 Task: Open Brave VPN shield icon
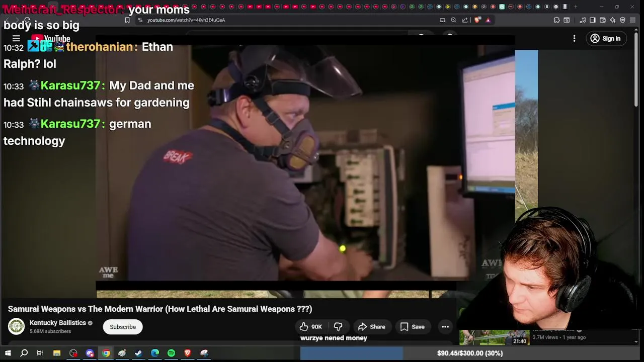tap(622, 20)
